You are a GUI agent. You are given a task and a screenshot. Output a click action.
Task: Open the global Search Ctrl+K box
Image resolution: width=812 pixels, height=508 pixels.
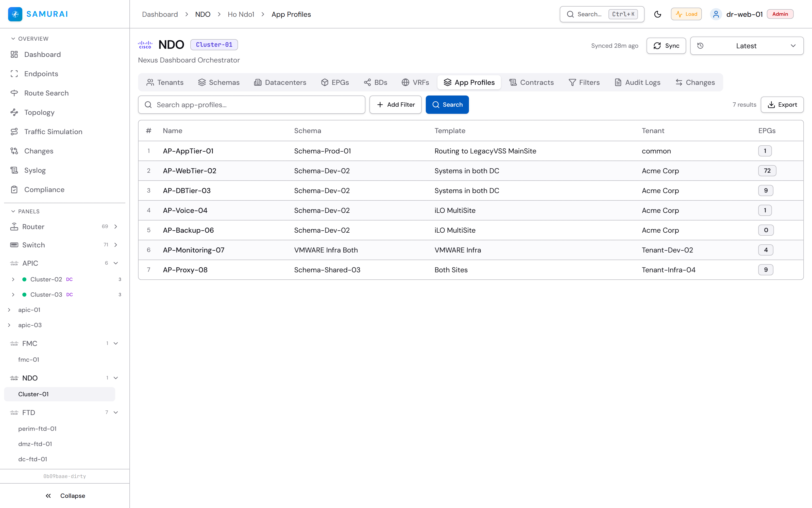[602, 14]
